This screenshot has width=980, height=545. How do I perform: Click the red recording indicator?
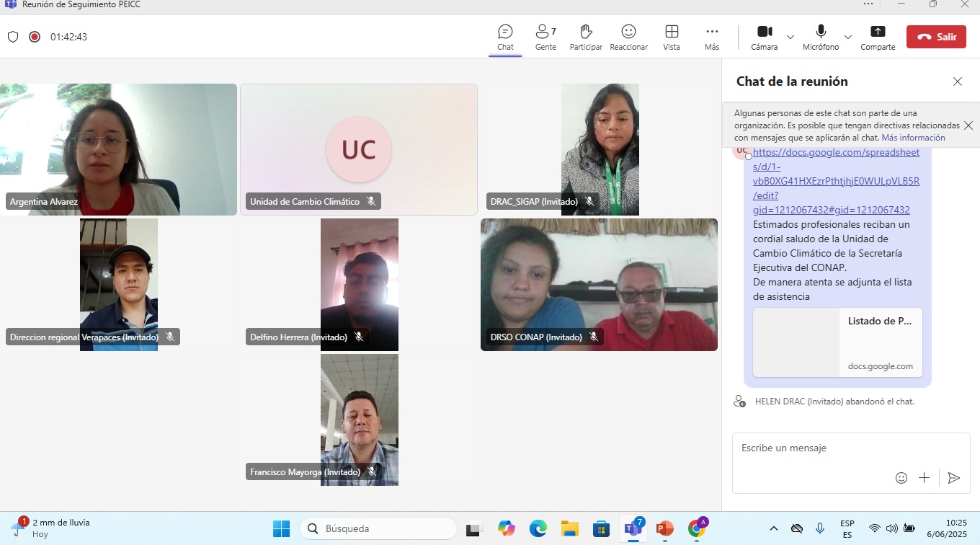point(34,37)
